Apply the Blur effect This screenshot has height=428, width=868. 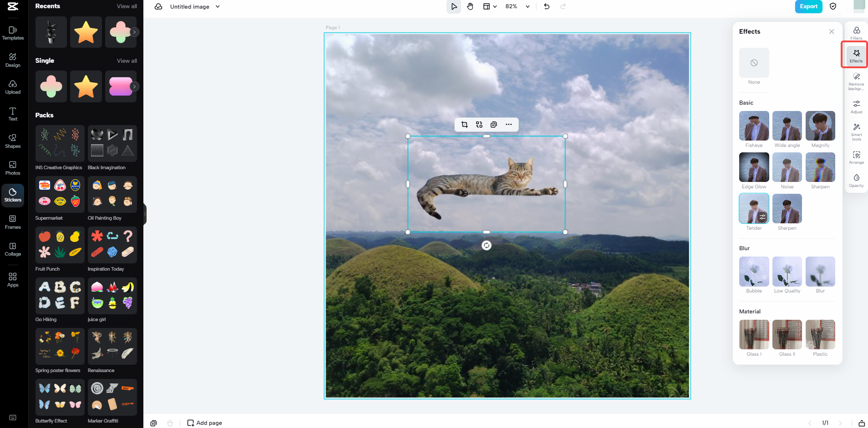821,272
